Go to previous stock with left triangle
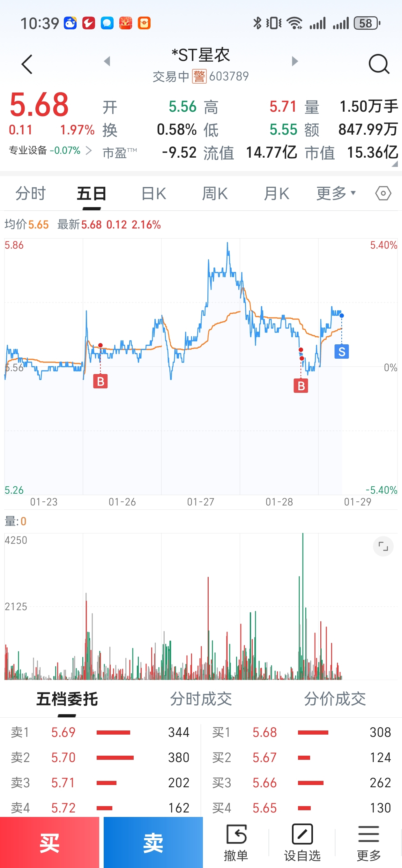This screenshot has height=868, width=402. point(107,61)
